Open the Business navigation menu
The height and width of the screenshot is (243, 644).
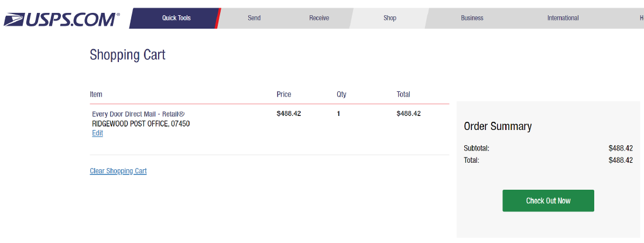(472, 18)
